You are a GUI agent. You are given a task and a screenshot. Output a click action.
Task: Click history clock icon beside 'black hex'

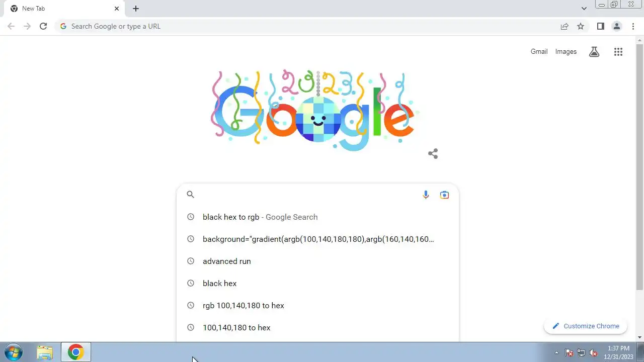pyautogui.click(x=191, y=283)
